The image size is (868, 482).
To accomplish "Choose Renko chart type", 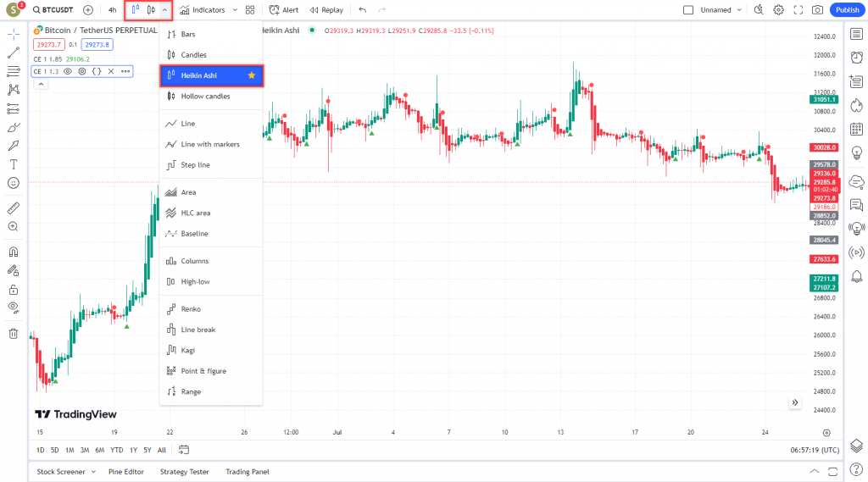I will coord(211,309).
